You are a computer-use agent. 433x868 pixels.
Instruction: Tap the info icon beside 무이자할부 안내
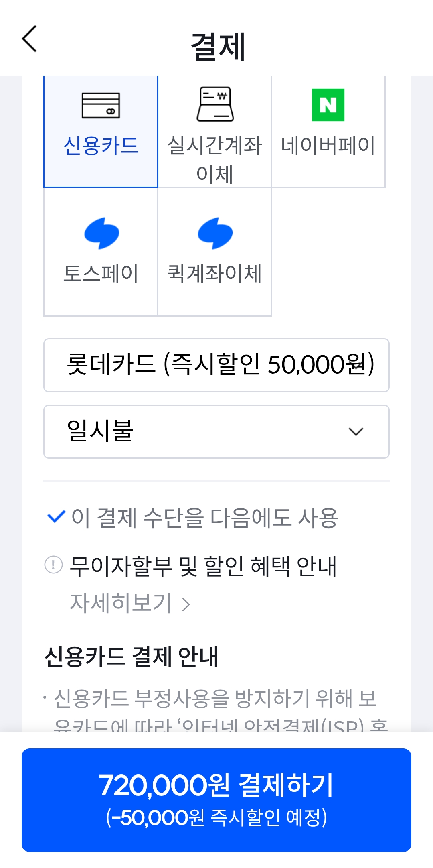click(53, 565)
